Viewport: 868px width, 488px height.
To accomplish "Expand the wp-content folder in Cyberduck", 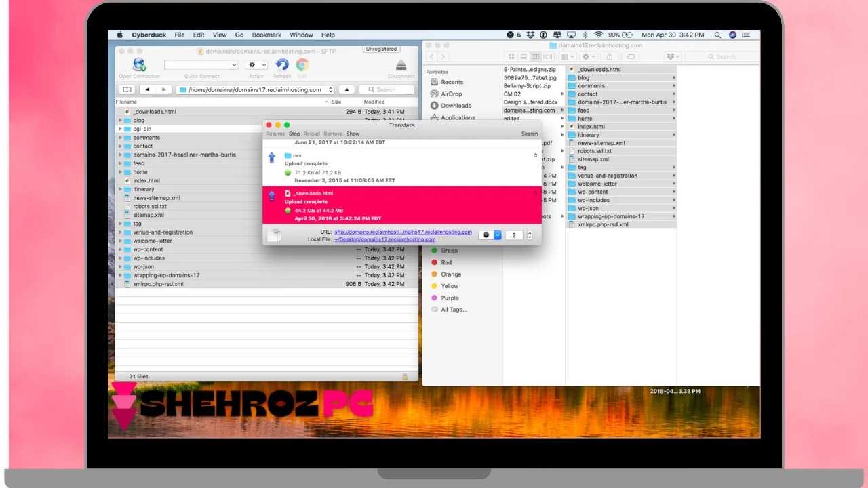I will click(x=120, y=249).
